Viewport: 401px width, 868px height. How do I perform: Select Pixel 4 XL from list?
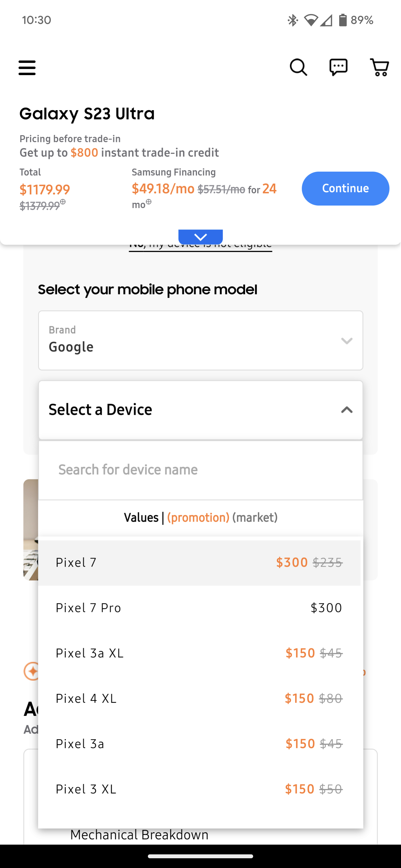pyautogui.click(x=199, y=699)
